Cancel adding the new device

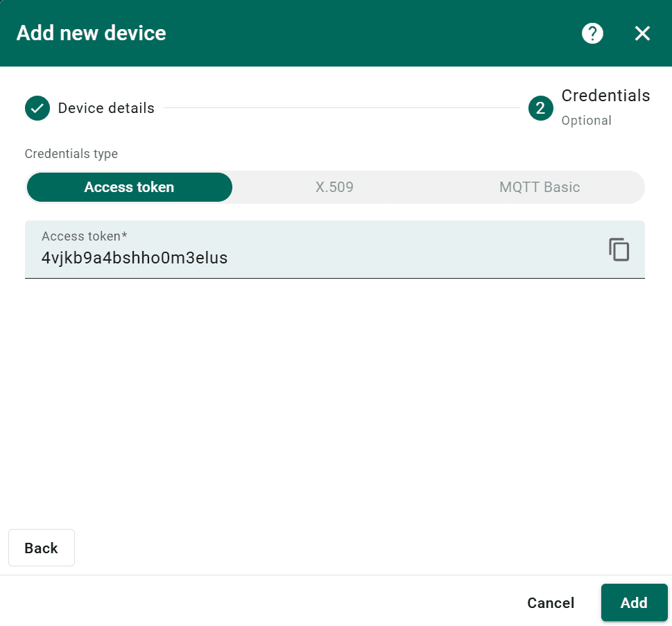pyautogui.click(x=551, y=603)
